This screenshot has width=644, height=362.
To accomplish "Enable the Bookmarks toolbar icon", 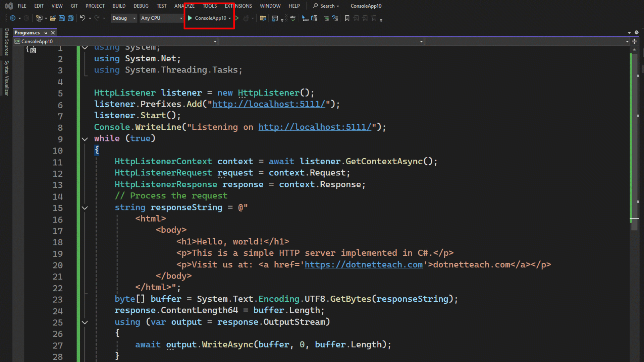I will (x=347, y=18).
